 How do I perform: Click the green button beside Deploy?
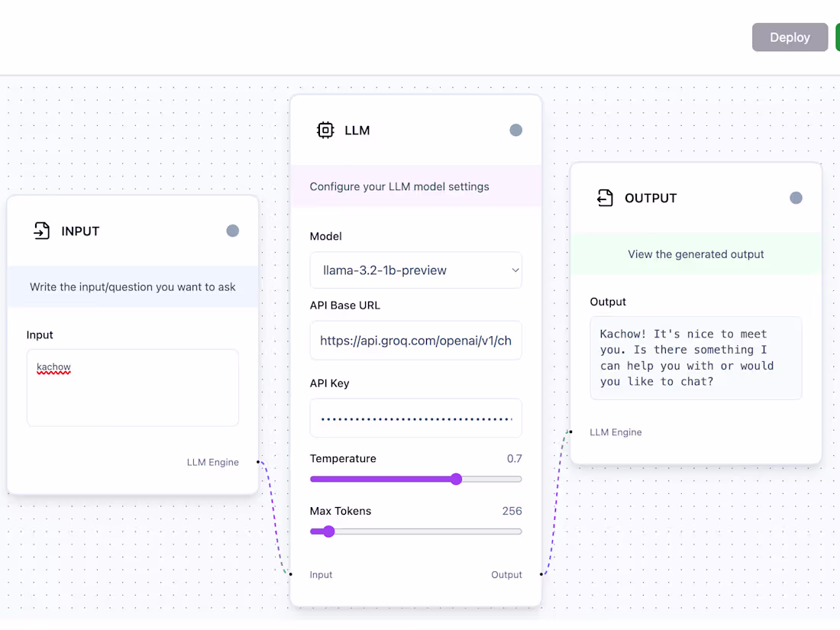tap(836, 37)
